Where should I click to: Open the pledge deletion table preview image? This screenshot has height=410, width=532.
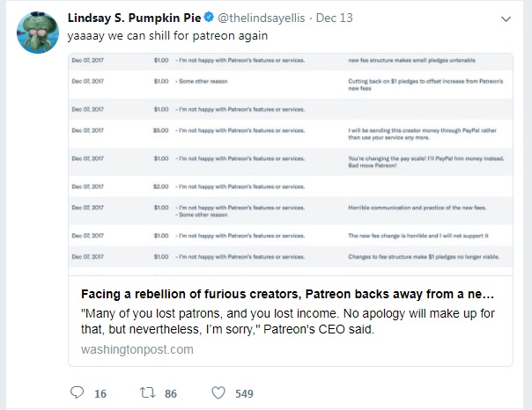(291, 165)
